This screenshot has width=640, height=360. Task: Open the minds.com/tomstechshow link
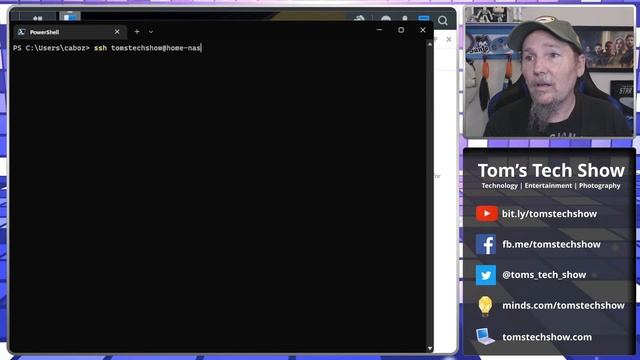click(563, 306)
